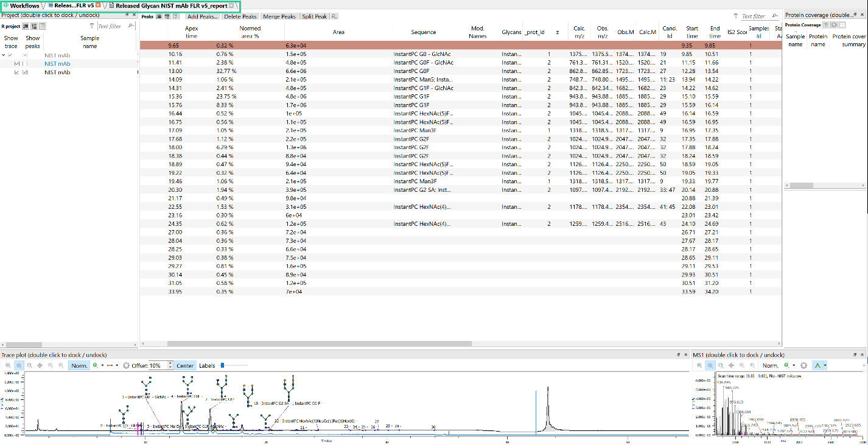
Task: Open Protein Coverage settings gear icon
Action: click(835, 25)
